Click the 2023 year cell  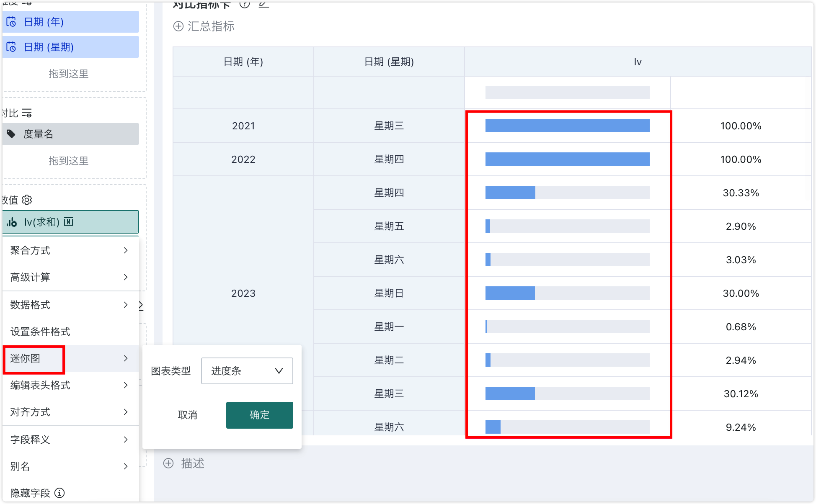(243, 293)
